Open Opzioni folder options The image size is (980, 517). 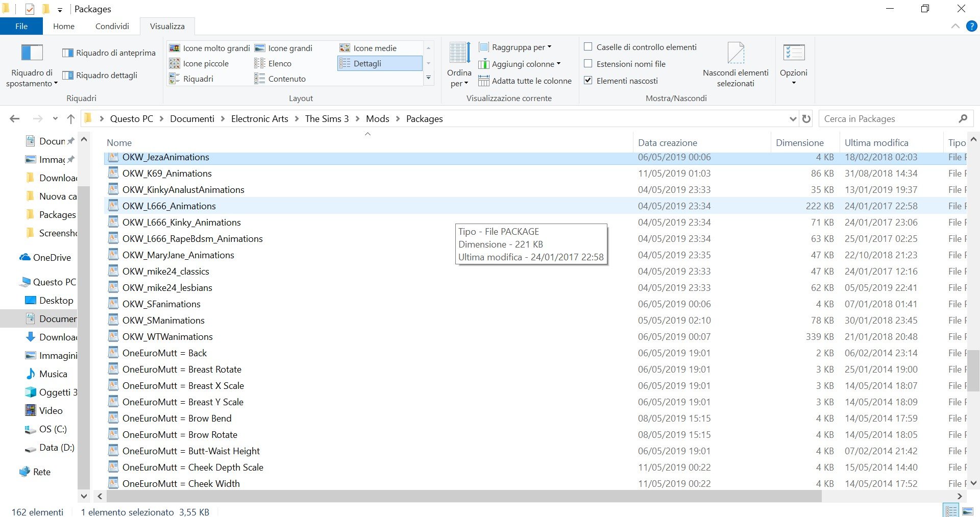[x=794, y=65]
